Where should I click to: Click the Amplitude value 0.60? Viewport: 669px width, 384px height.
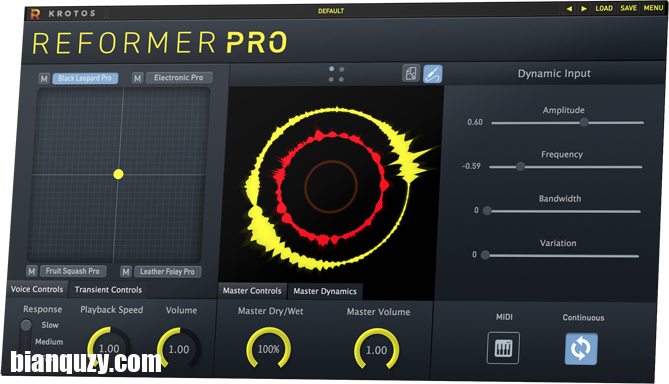[x=475, y=122]
